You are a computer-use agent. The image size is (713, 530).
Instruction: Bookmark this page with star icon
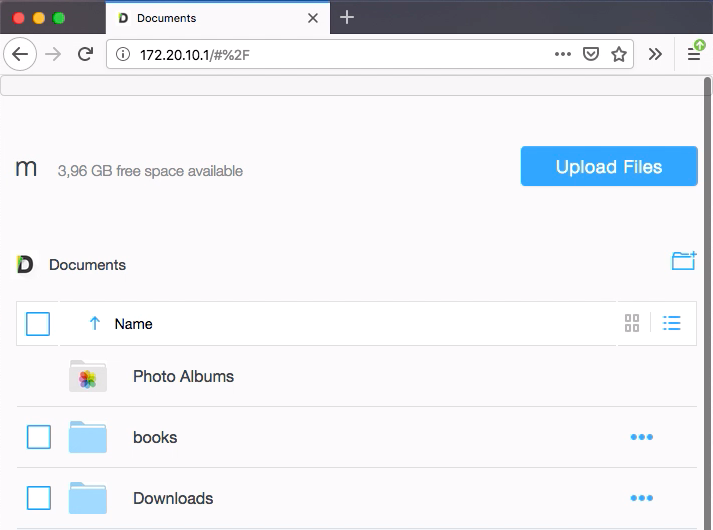[x=619, y=54]
